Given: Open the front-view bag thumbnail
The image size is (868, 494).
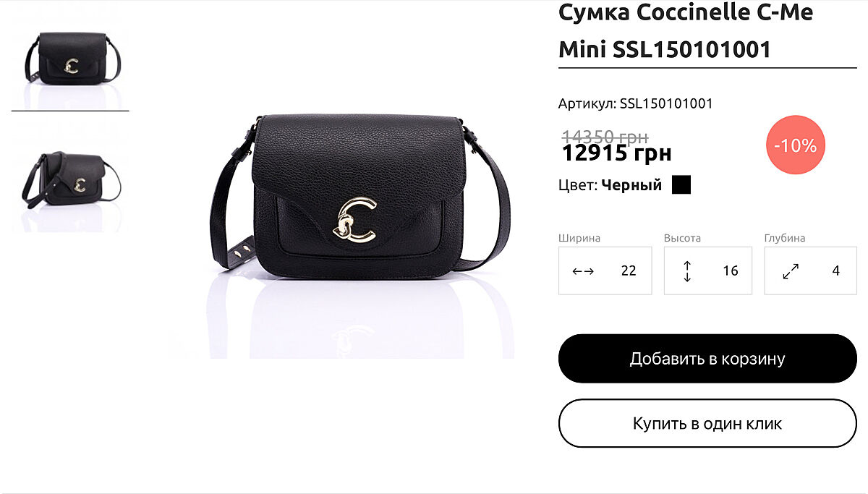Looking at the screenshot, I should tap(71, 64).
